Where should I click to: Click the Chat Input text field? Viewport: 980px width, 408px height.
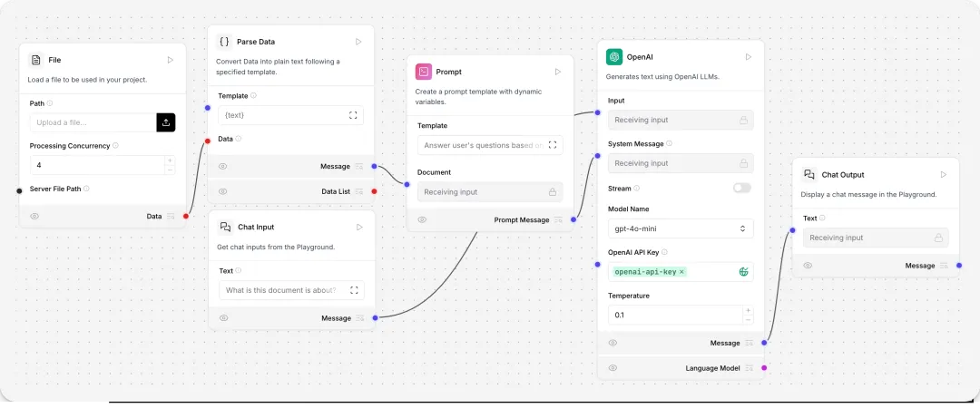click(281, 290)
